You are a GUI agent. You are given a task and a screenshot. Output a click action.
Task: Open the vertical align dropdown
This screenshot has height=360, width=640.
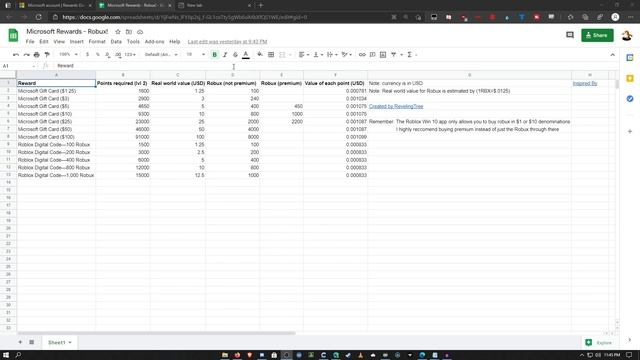coord(318,55)
